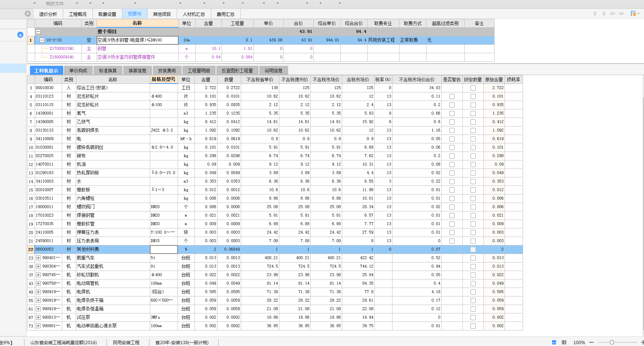Click the 规格及型号 column header
The image size is (644, 346).
click(164, 79)
